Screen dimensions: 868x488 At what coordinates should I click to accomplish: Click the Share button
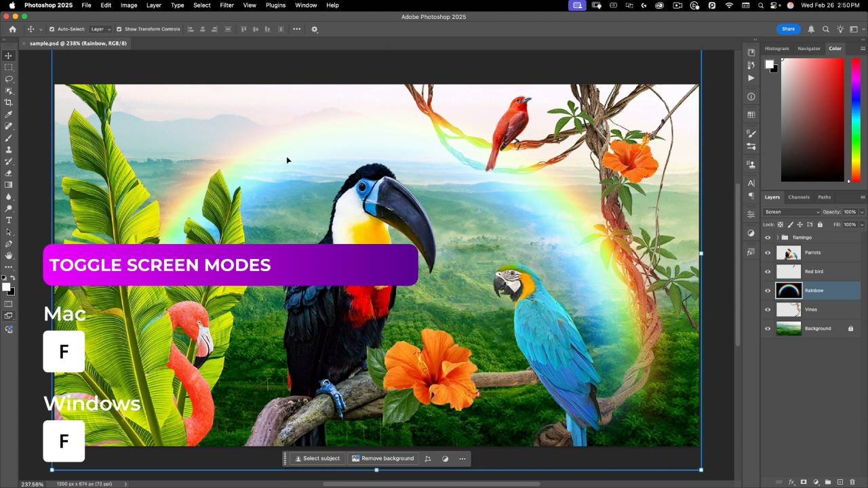tap(789, 29)
